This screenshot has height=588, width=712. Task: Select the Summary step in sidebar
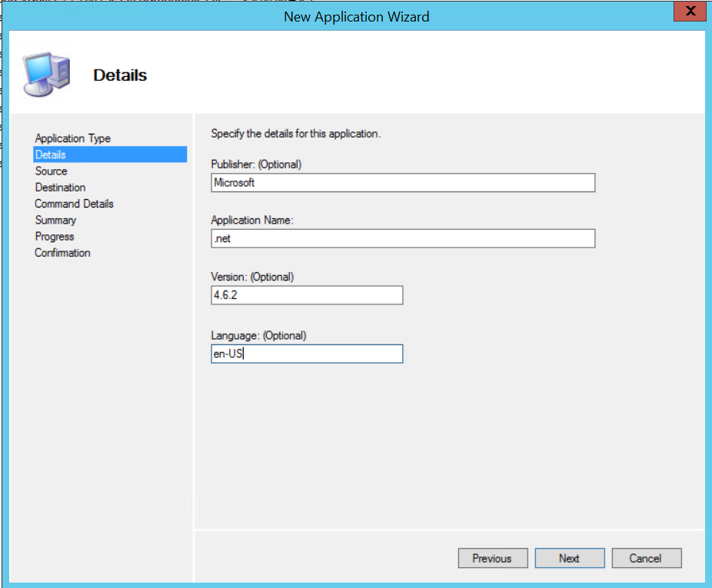click(x=55, y=220)
